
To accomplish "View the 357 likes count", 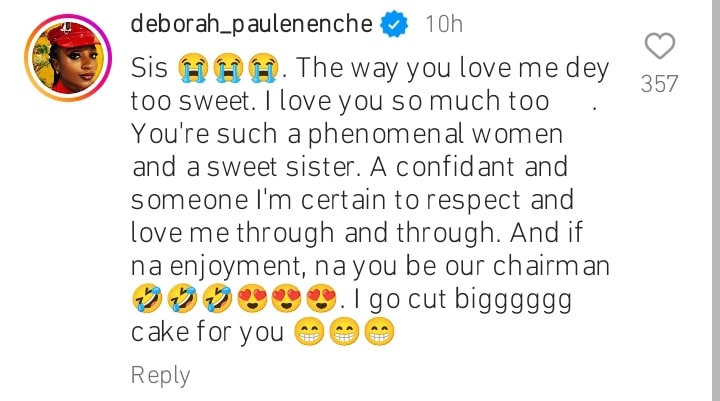I will point(659,84).
